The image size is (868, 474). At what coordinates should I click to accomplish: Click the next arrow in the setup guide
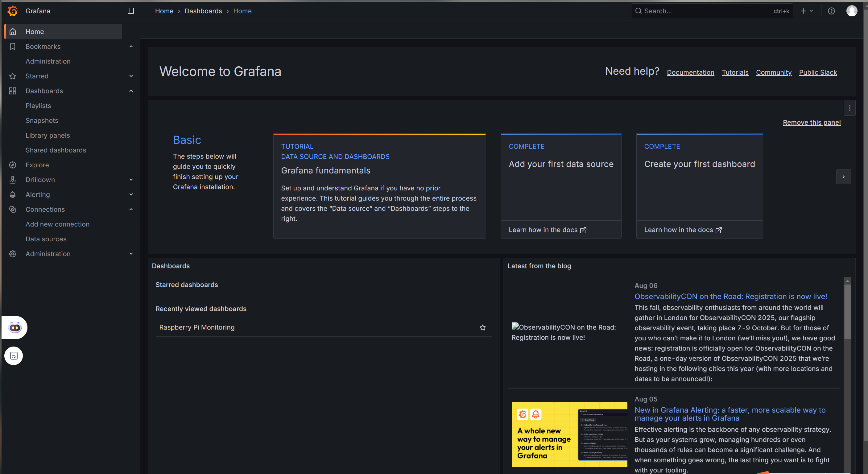(x=843, y=177)
